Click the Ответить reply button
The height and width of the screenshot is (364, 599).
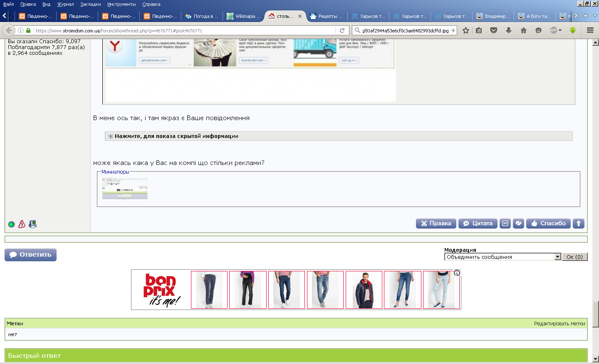click(x=30, y=255)
